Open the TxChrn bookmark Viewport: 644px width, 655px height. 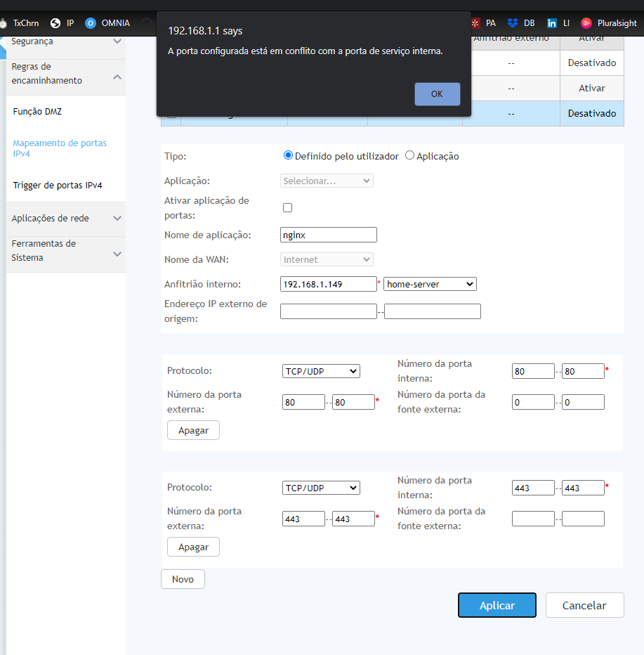coord(21,22)
